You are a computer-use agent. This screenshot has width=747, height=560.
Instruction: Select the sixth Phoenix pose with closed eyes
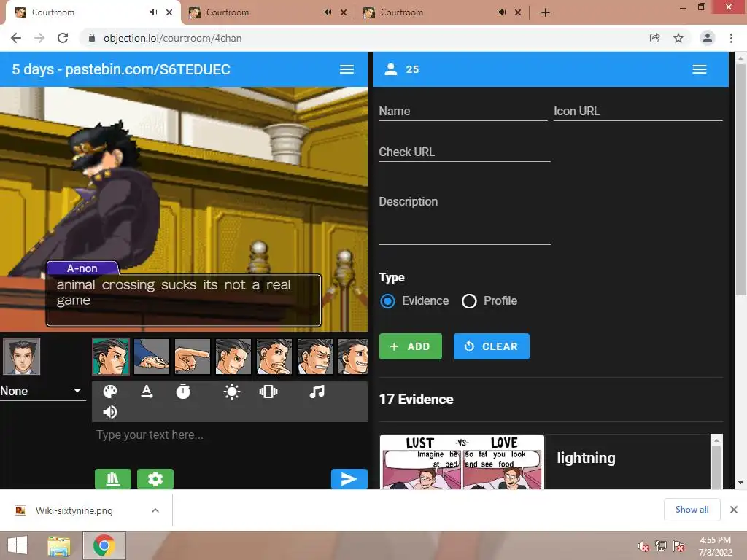[315, 356]
